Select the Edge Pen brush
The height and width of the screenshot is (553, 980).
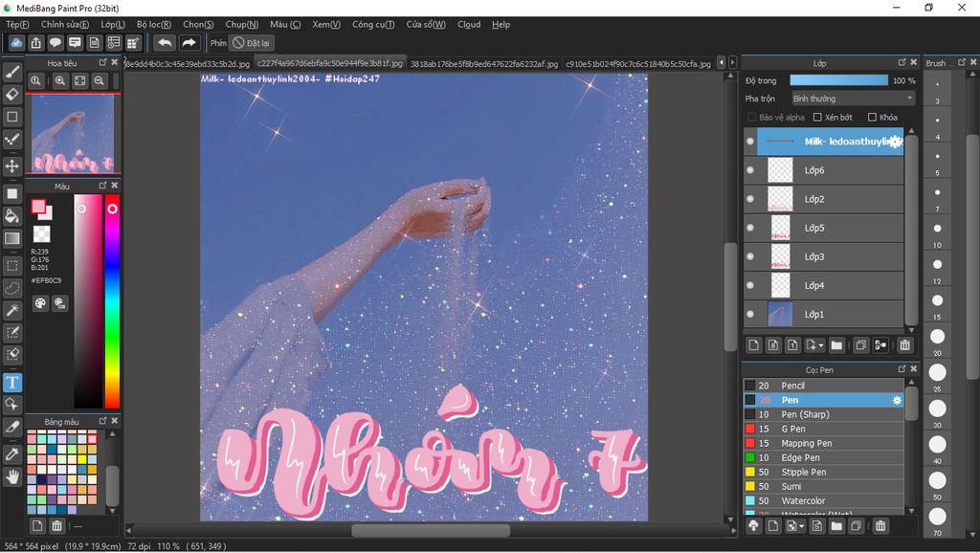tap(824, 457)
